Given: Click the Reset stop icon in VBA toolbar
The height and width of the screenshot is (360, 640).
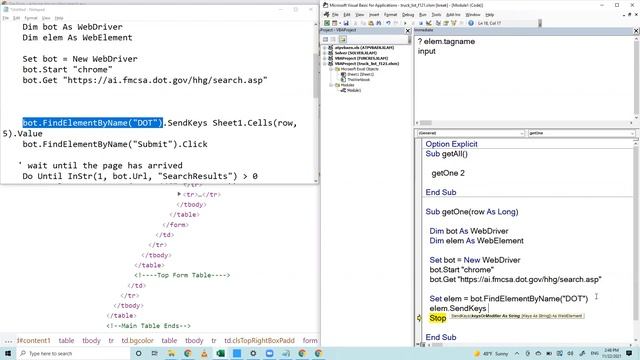Looking at the screenshot, I should pos(421,23).
